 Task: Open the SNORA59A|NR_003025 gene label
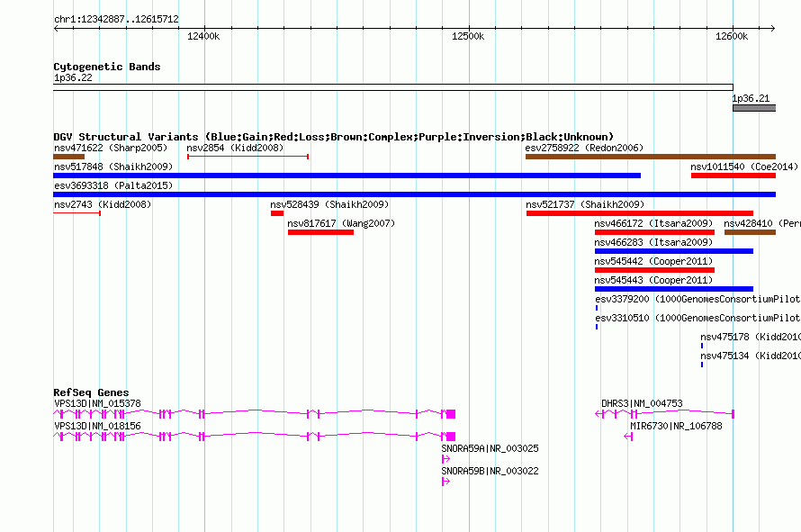coord(490,448)
